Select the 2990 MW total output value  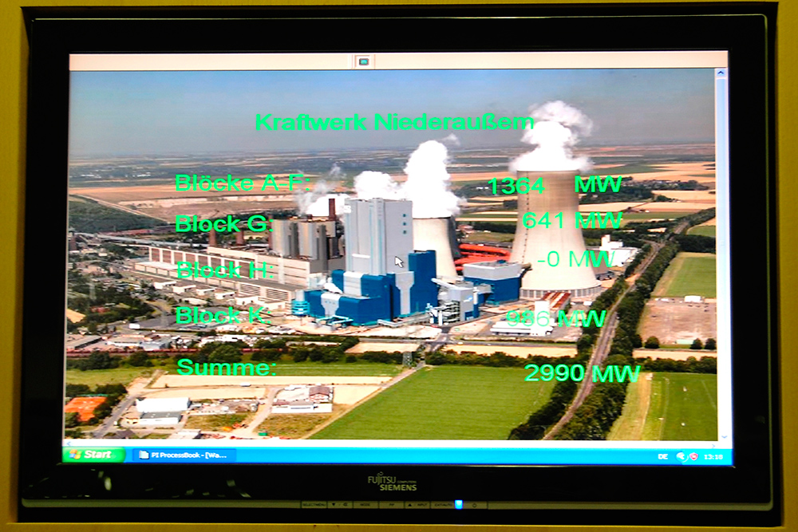coord(582,372)
